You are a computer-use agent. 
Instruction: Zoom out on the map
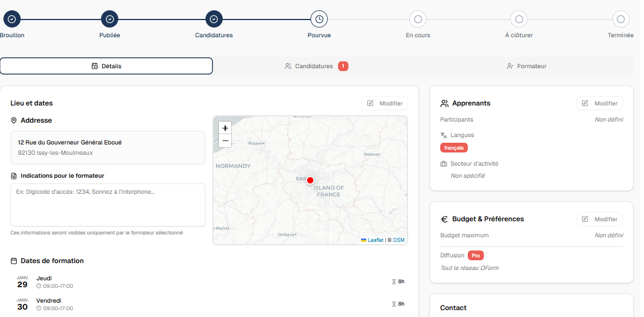pyautogui.click(x=225, y=141)
